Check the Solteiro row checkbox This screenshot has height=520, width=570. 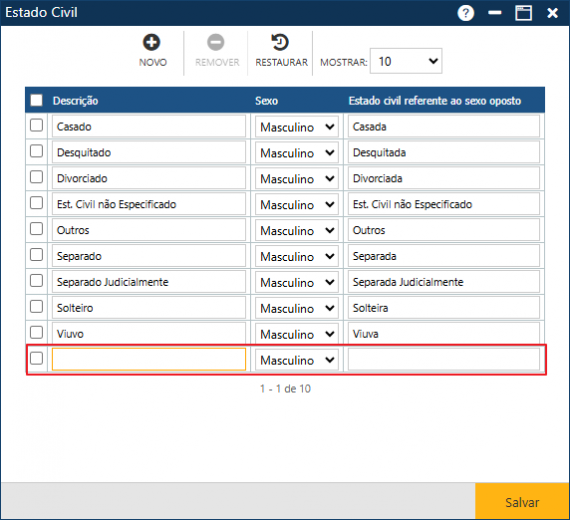pyautogui.click(x=36, y=307)
